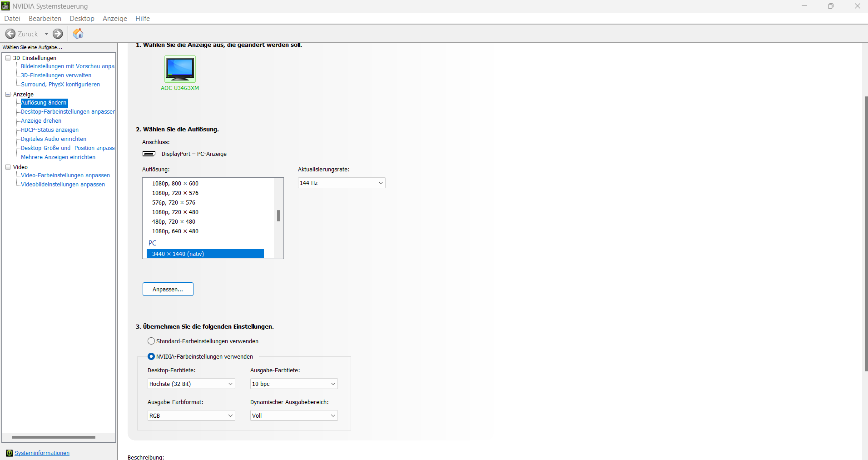Collapse the Video tree node
The image size is (868, 460).
click(8, 167)
